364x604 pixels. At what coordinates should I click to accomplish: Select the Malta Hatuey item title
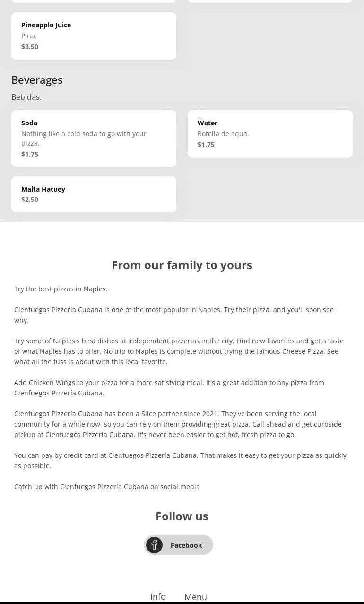tap(43, 189)
